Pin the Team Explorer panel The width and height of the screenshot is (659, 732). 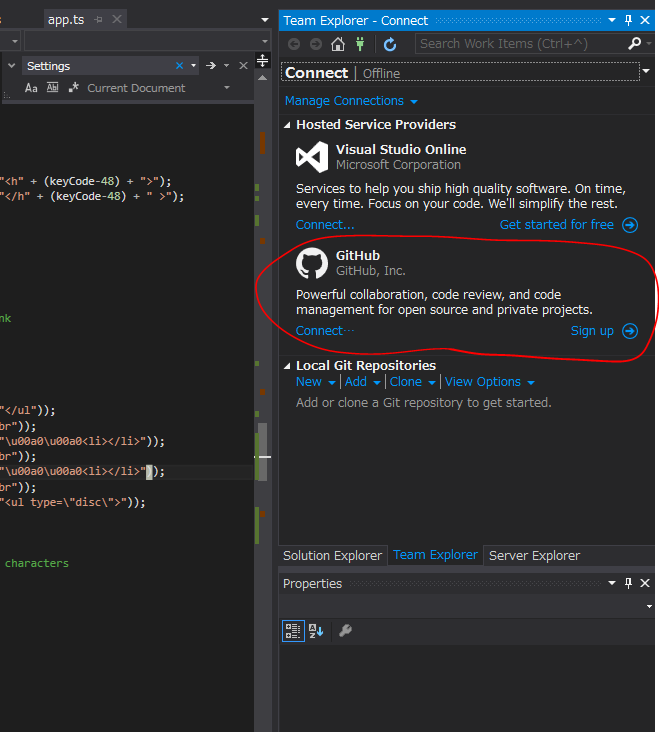(x=628, y=20)
